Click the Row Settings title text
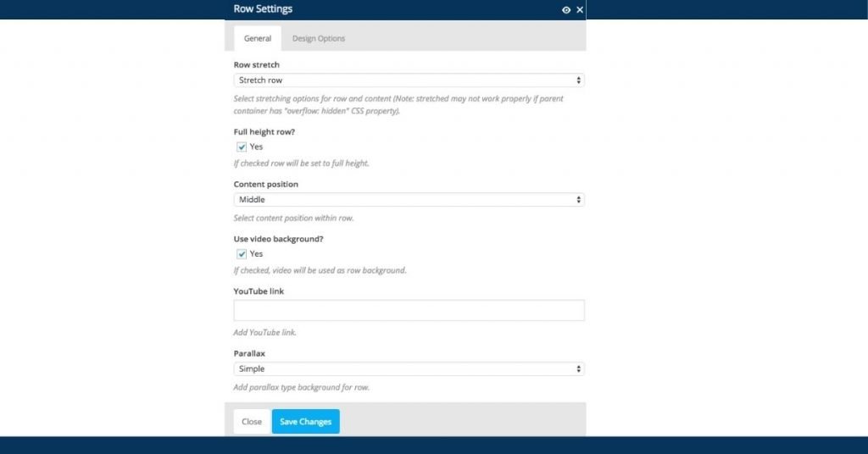The width and height of the screenshot is (868, 454). (x=263, y=8)
